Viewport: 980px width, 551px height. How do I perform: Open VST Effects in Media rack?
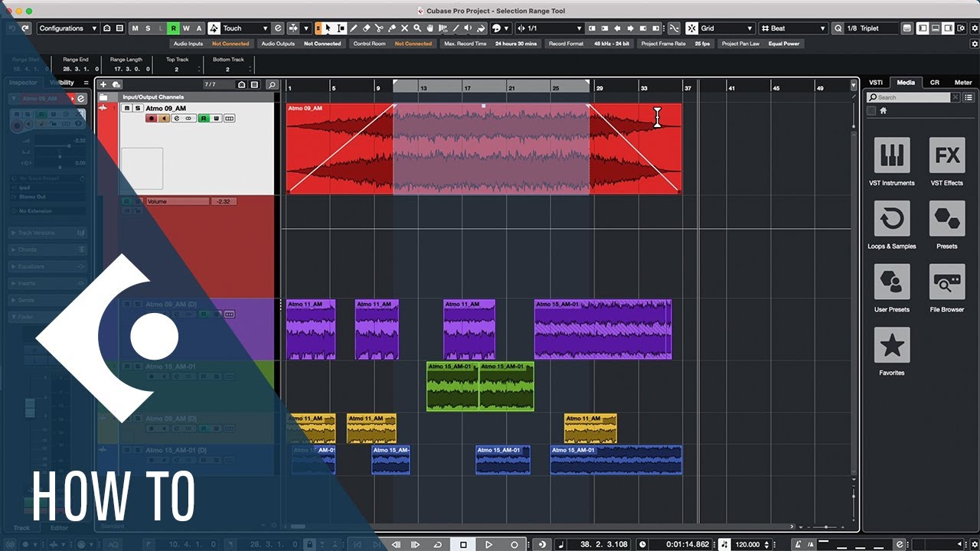click(x=947, y=155)
